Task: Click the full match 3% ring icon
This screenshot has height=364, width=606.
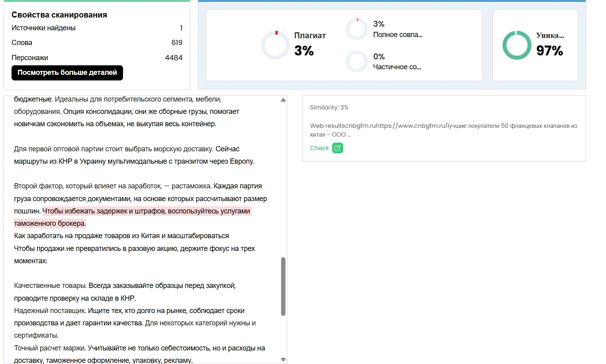Action: pos(356,29)
